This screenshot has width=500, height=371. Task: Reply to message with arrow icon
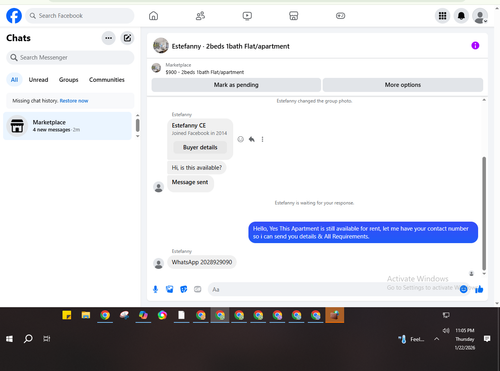(252, 139)
